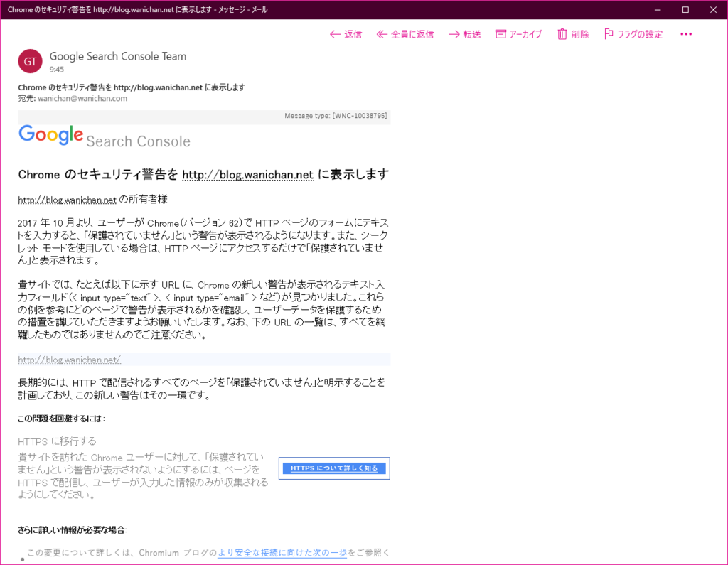This screenshot has width=728, height=565.
Task: Click the 返信 reply button
Action: (346, 34)
